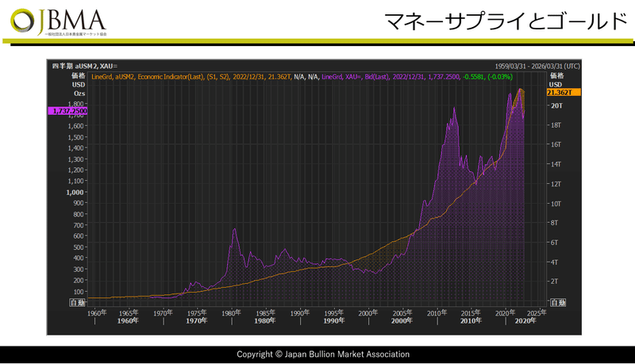Click the 1,300 label on left axis
635x364 pixels.
pyautogui.click(x=75, y=159)
